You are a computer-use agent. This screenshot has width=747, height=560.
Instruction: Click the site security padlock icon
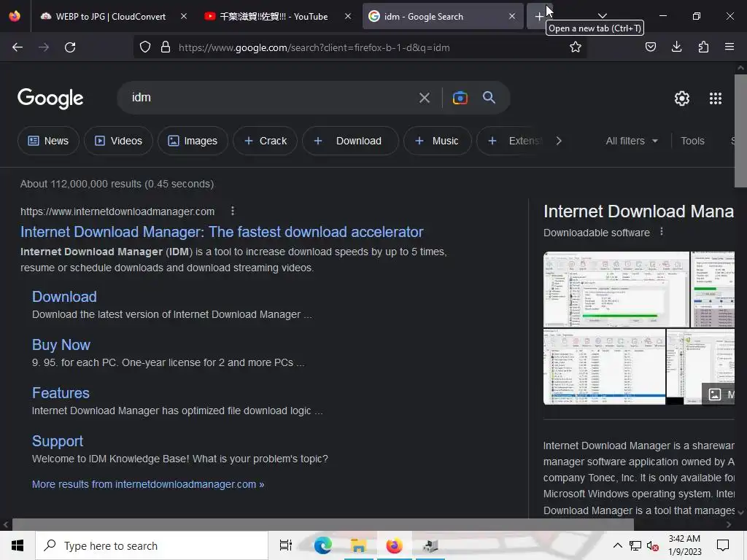coord(166,47)
